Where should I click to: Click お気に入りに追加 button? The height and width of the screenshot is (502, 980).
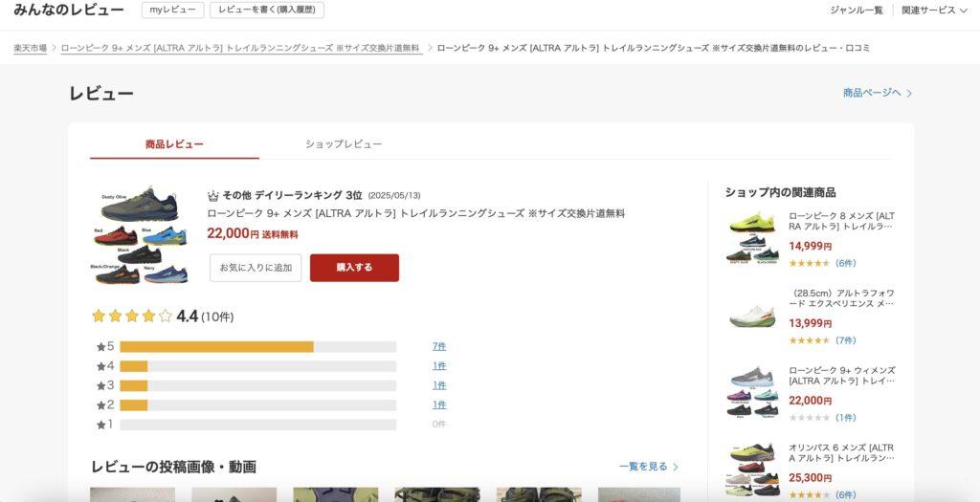click(x=256, y=267)
